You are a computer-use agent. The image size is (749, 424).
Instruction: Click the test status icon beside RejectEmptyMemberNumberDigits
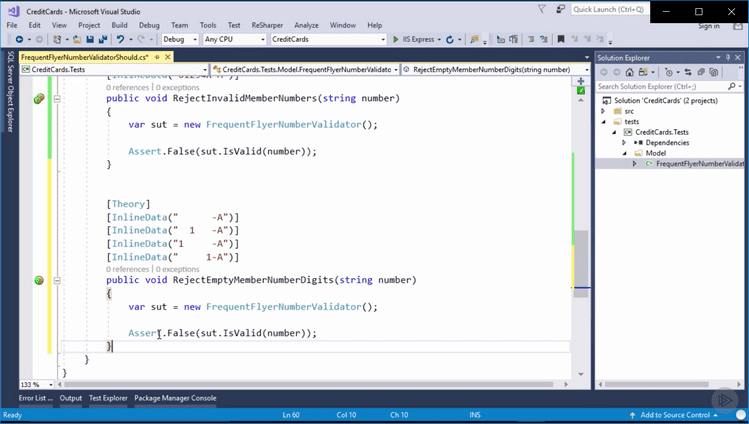(39, 280)
